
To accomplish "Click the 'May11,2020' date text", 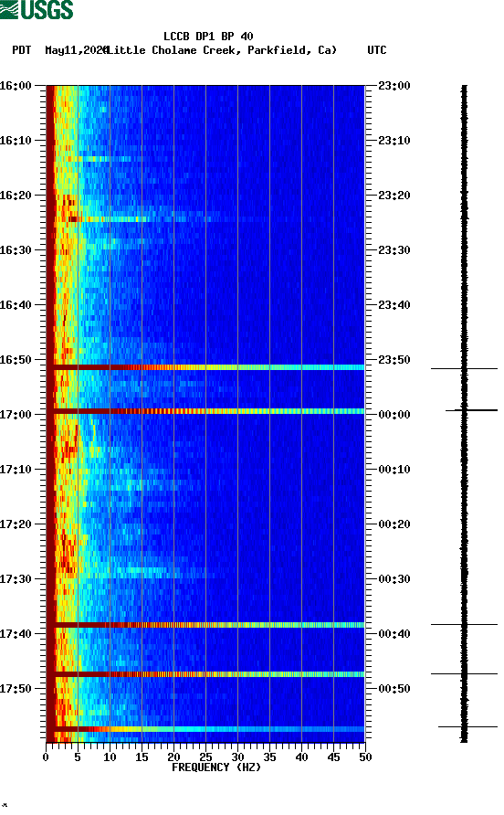I will 77,50.
